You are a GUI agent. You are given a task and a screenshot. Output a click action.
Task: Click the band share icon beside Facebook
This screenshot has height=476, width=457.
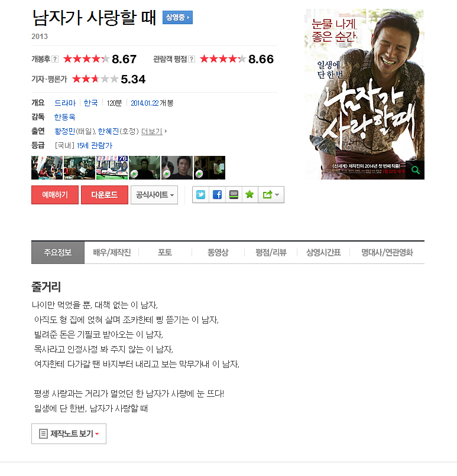click(234, 194)
